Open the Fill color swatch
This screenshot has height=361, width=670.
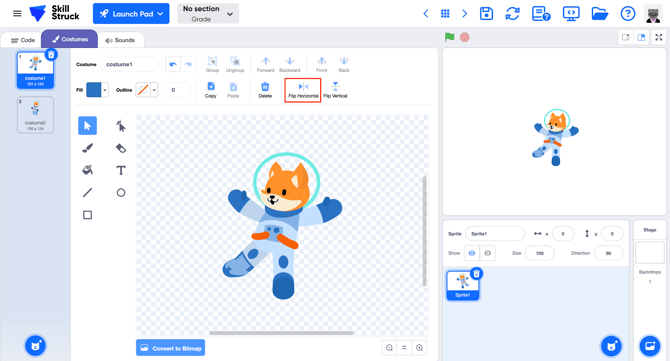[97, 90]
